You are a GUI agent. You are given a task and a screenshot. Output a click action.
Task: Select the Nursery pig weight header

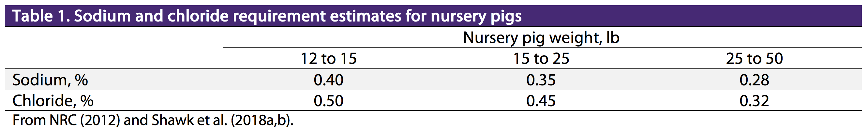tap(541, 37)
